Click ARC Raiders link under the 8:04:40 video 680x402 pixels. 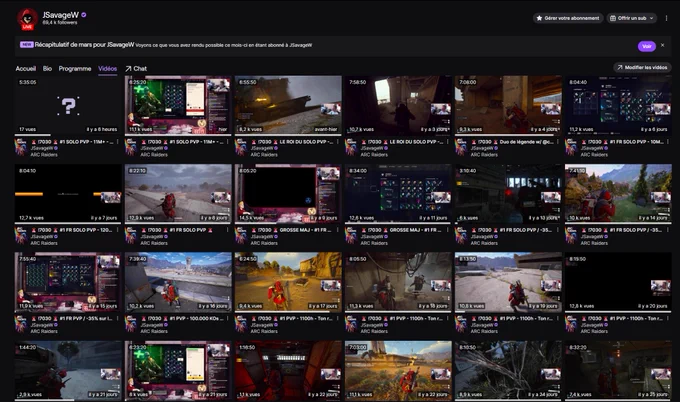click(594, 154)
